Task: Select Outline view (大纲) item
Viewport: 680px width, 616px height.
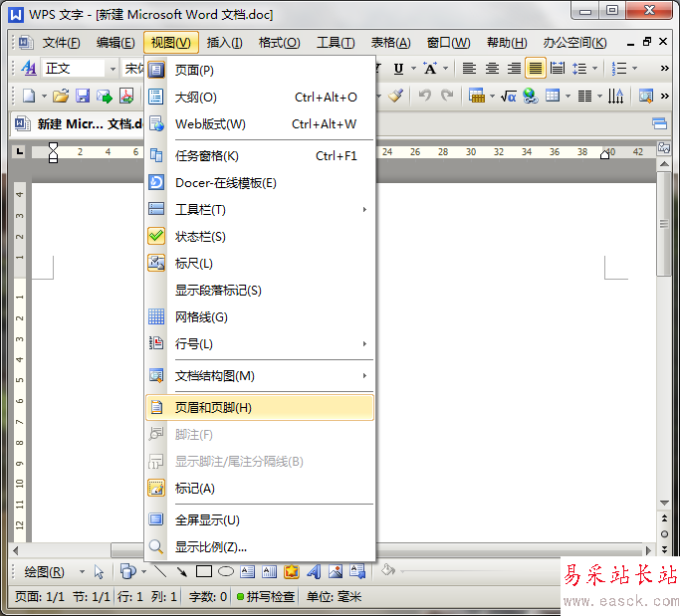Action: [x=260, y=98]
